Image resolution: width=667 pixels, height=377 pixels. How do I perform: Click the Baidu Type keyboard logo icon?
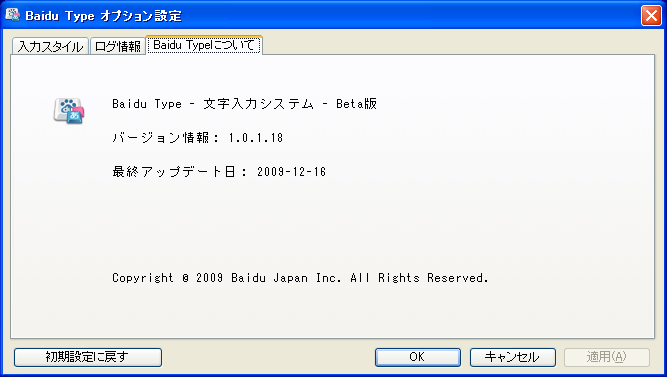coord(69,111)
